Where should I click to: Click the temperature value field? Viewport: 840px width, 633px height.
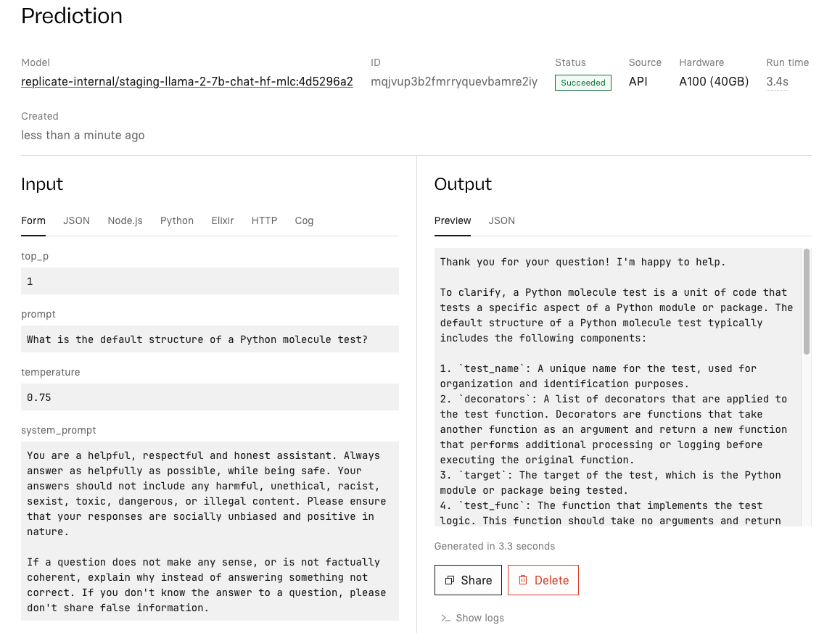pyautogui.click(x=210, y=397)
